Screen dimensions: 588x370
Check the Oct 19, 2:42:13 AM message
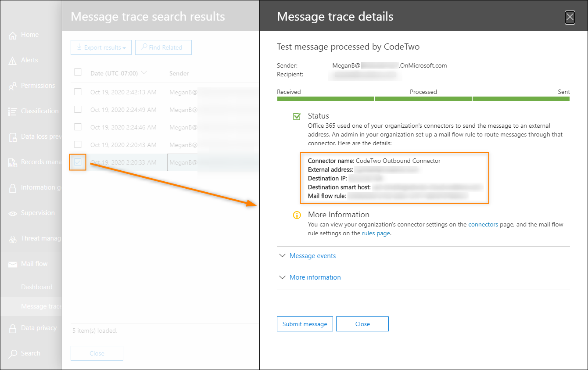tap(78, 92)
